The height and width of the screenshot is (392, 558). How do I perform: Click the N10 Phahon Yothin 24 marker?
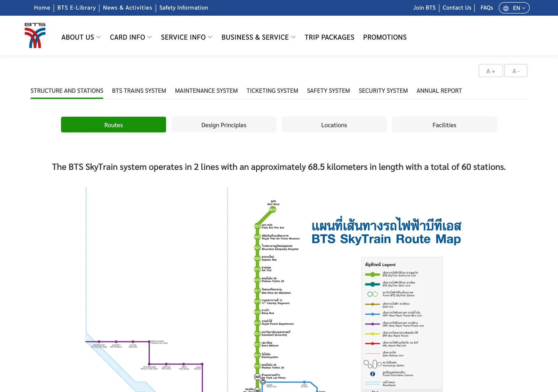pyautogui.click(x=257, y=366)
